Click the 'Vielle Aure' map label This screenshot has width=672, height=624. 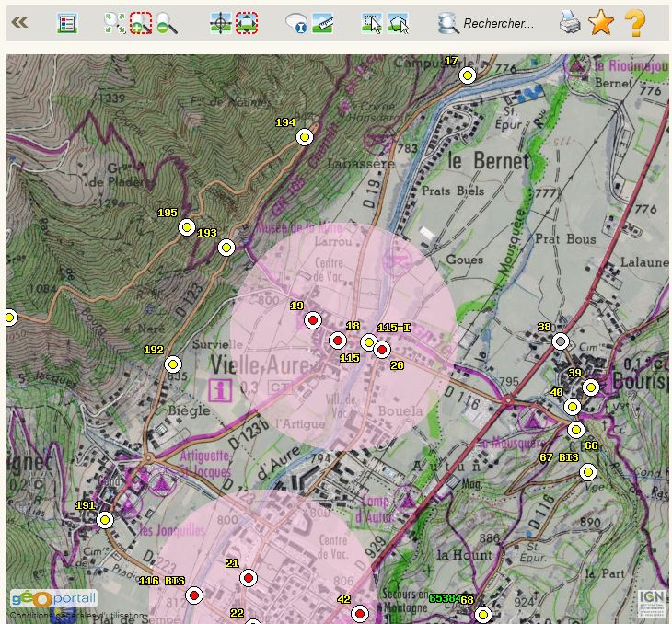pos(261,365)
